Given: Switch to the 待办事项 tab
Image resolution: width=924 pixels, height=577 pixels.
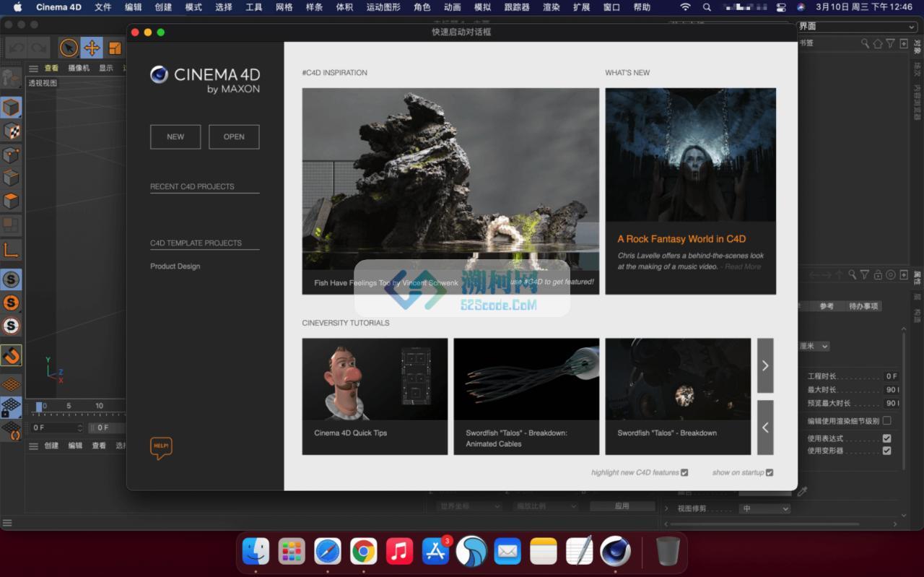Looking at the screenshot, I should pyautogui.click(x=863, y=306).
